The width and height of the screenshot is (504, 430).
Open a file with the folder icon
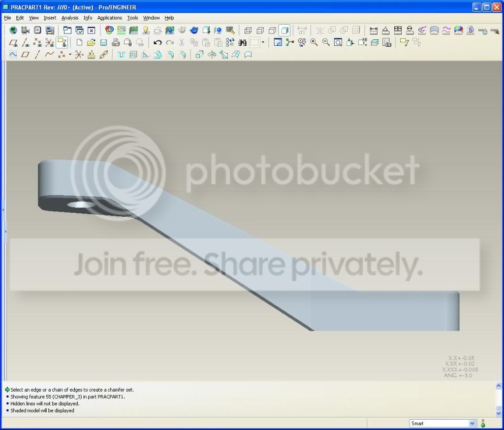coord(91,42)
